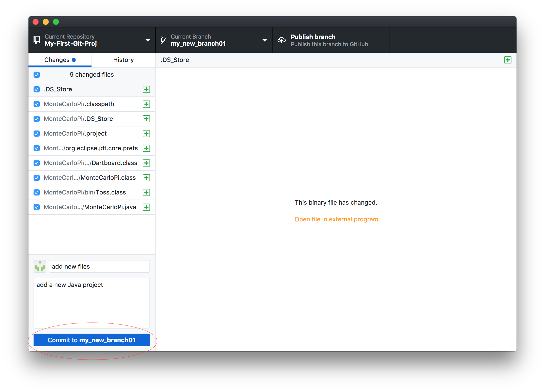This screenshot has height=392, width=545.
Task: Click the git branch icon
Action: [163, 40]
